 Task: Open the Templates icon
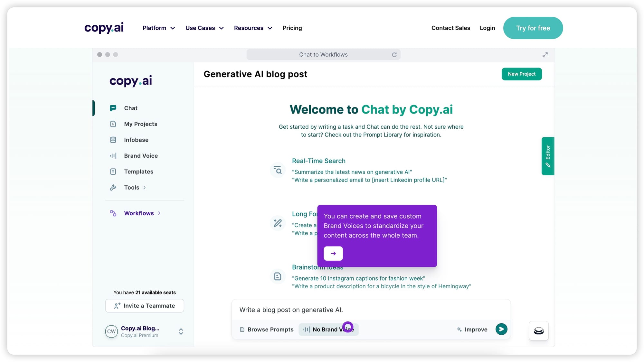tap(113, 172)
